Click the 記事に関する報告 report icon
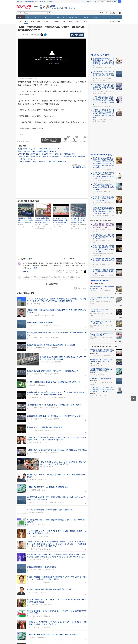This screenshot has width=138, height=644. point(23,141)
